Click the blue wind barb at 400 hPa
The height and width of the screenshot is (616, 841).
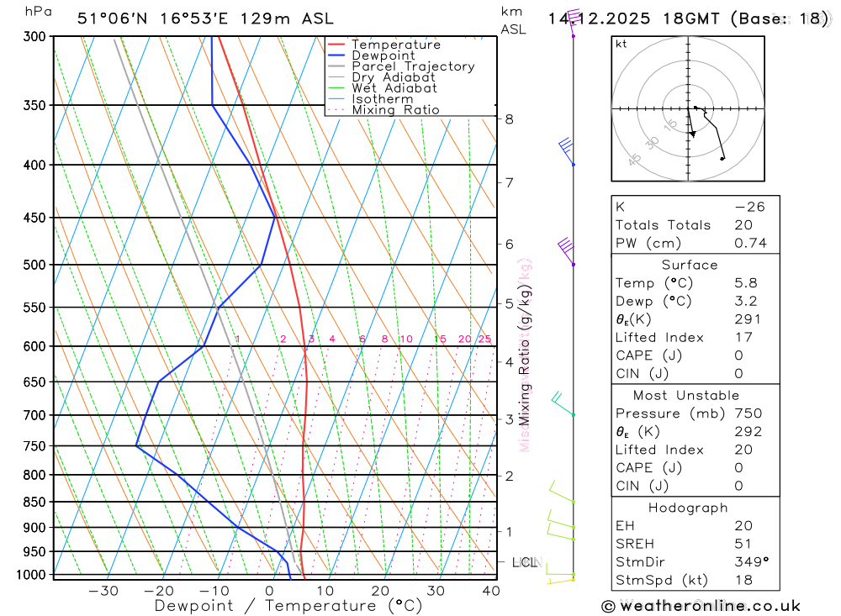click(566, 151)
